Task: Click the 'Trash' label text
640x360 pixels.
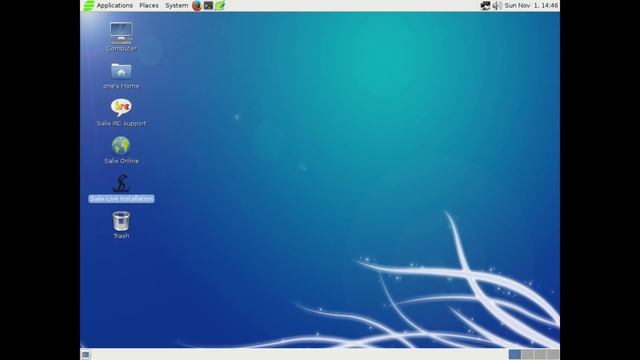Action: coord(121,236)
